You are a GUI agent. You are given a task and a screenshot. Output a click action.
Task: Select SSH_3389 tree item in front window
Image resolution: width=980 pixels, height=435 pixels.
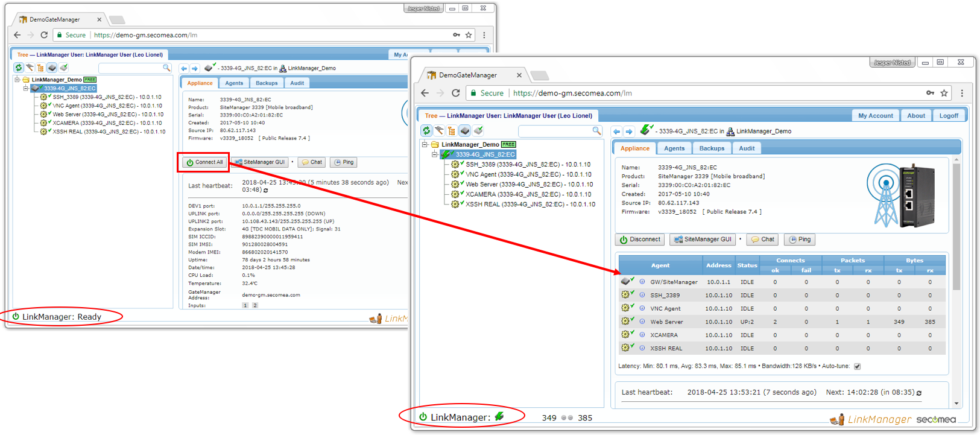[x=528, y=164]
